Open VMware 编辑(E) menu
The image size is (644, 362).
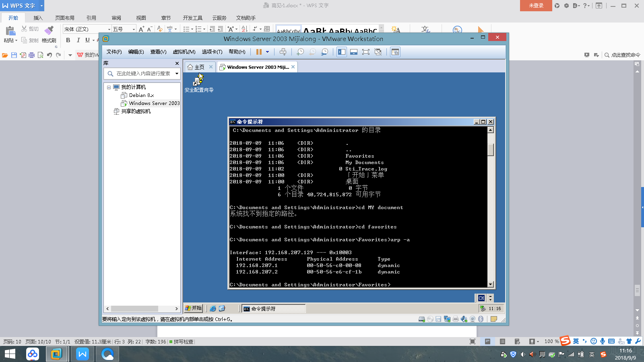pyautogui.click(x=136, y=52)
